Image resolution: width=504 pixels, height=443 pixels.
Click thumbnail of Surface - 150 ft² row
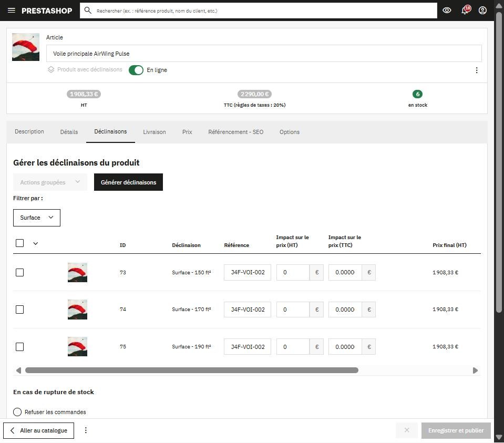point(77,272)
